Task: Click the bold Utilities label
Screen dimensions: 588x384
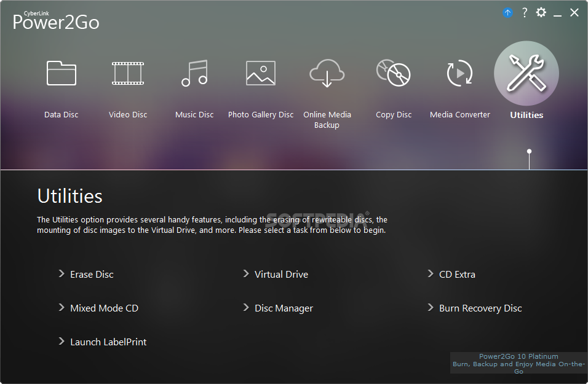Action: pos(526,115)
